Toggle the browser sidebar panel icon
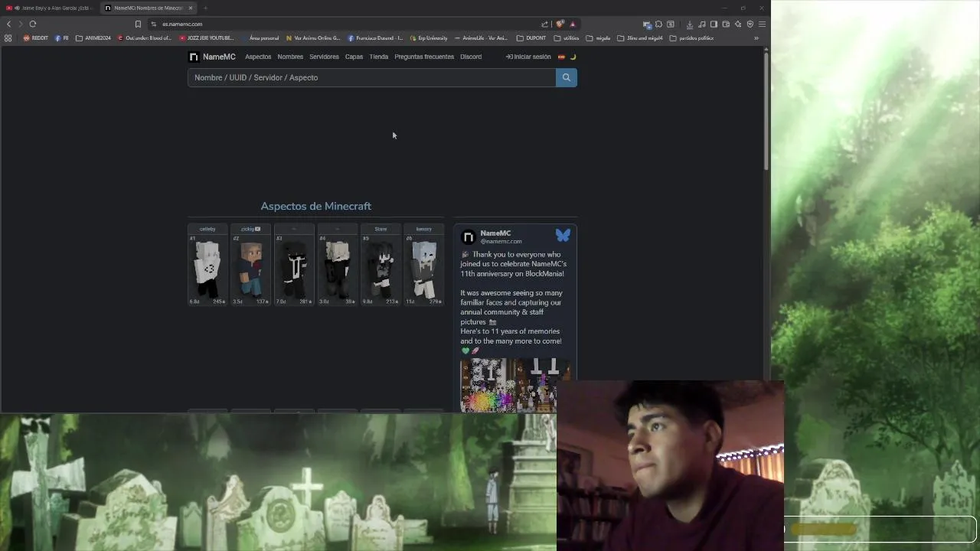The width and height of the screenshot is (980, 551). click(x=714, y=24)
